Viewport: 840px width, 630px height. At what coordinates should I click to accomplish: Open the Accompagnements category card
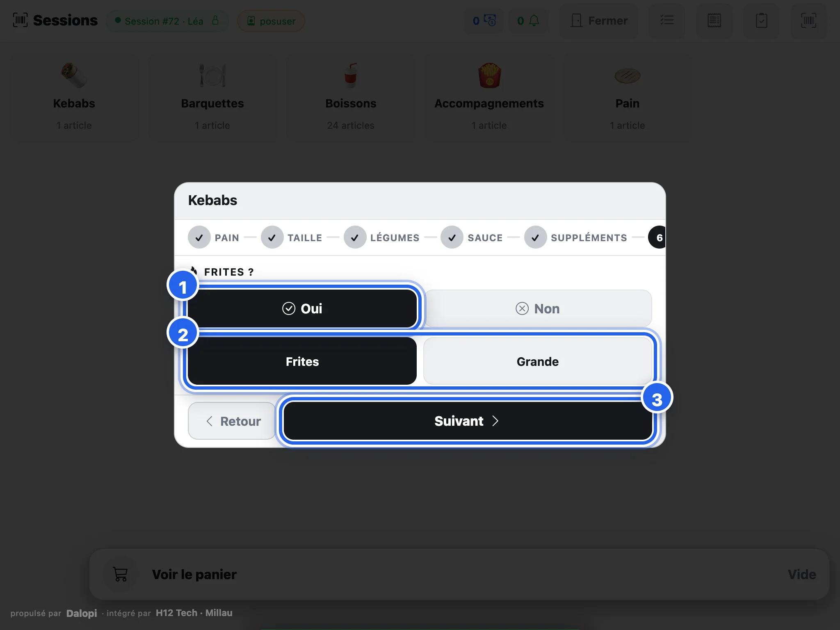[x=489, y=97]
